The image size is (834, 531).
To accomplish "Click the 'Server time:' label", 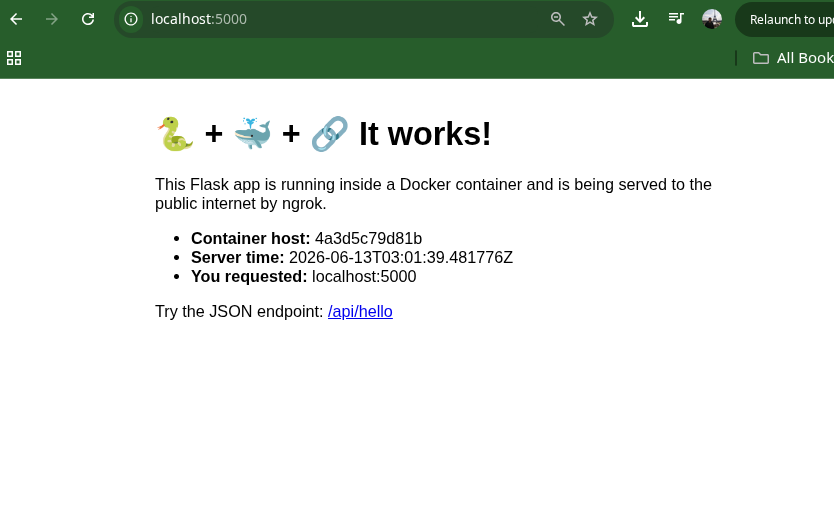I will [238, 258].
